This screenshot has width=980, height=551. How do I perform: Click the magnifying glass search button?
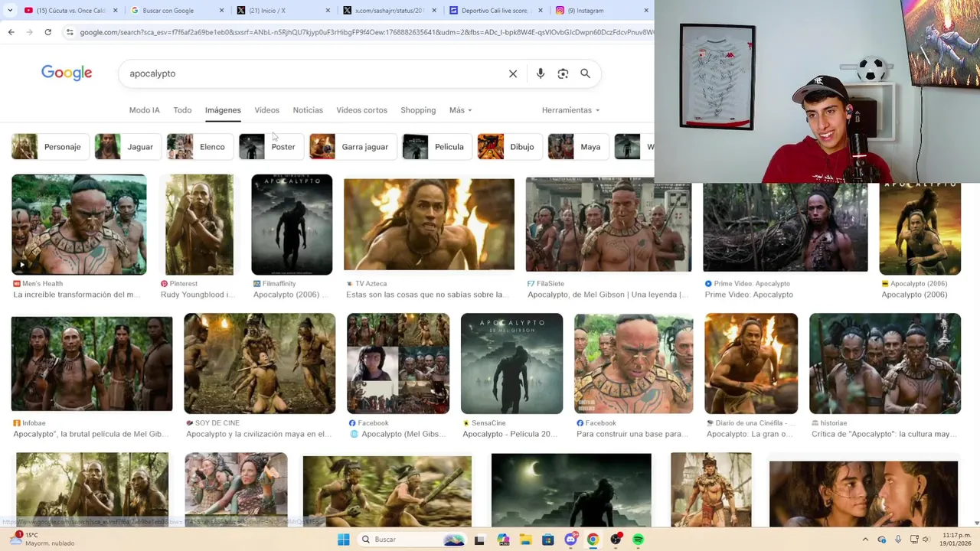tap(585, 73)
